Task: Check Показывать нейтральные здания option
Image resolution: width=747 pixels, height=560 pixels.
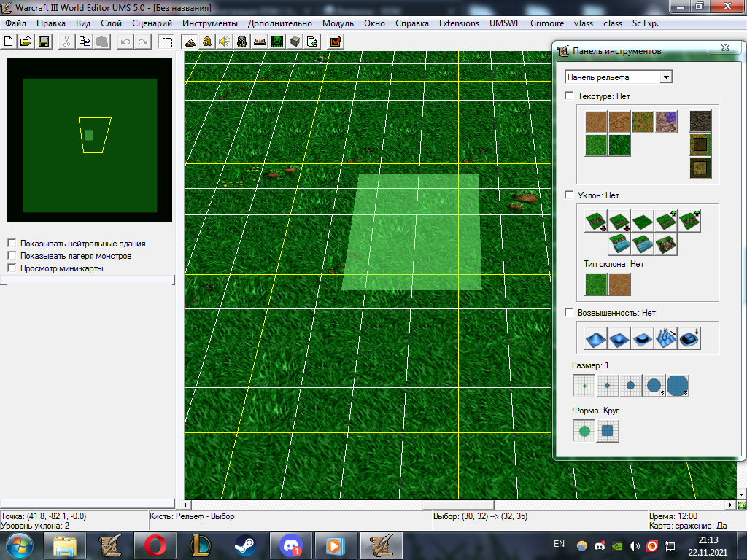Action: 12,243
